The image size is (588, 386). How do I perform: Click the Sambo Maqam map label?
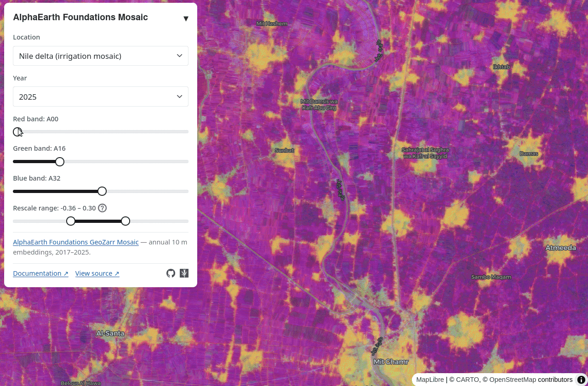tap(491, 277)
